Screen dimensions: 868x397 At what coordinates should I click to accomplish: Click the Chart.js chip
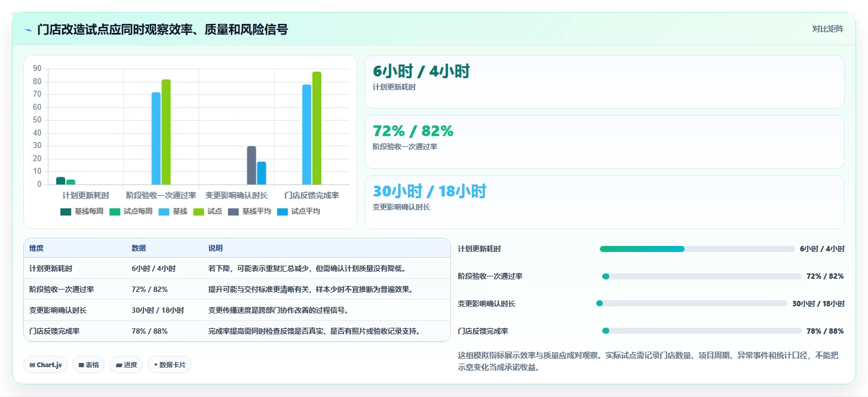point(45,365)
